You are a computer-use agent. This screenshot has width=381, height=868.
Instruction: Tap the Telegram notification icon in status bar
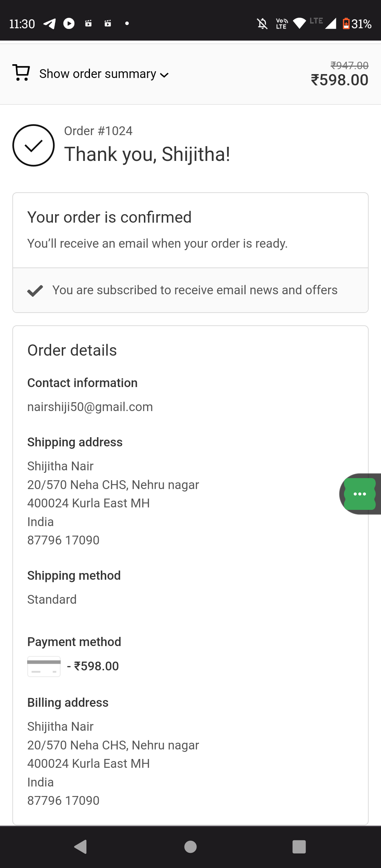pyautogui.click(x=49, y=24)
